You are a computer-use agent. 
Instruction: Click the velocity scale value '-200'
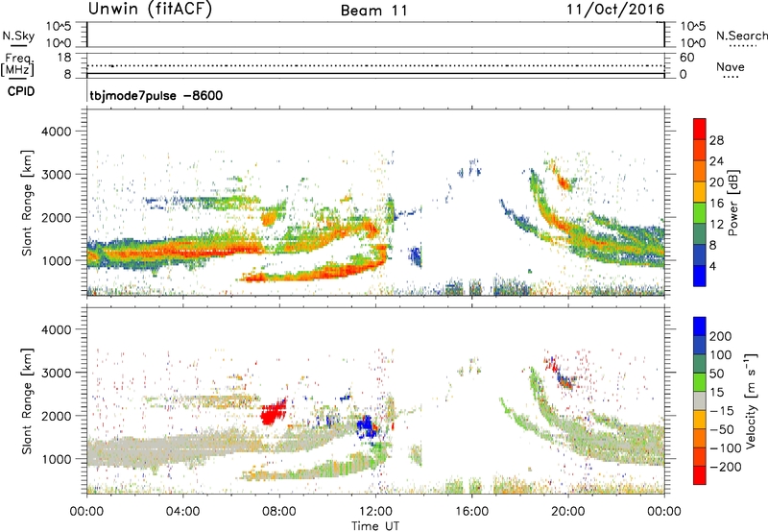(726, 467)
